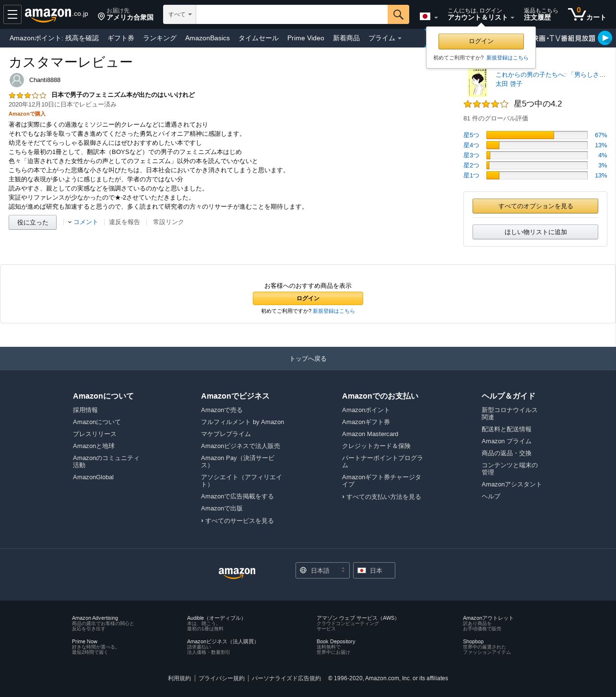The height and width of the screenshot is (697, 616).
Task: Click 新規登録はこちら under recommendations login
Action: pyautogui.click(x=334, y=311)
